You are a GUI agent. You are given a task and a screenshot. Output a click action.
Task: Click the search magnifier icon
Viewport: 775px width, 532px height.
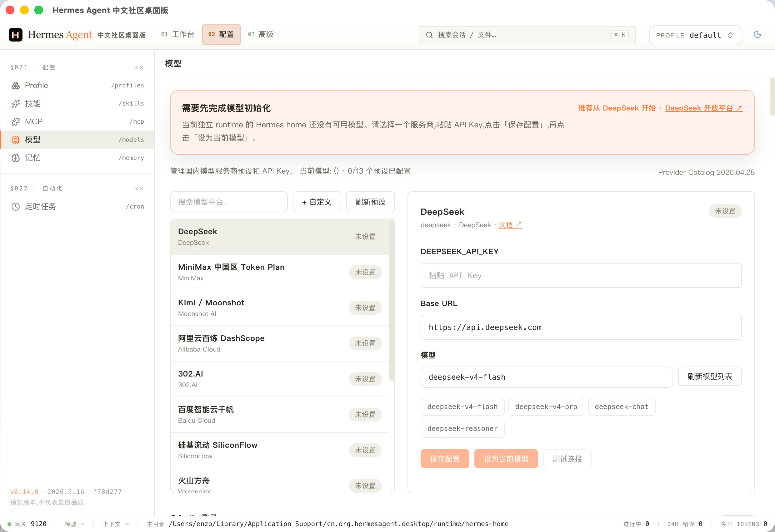(429, 35)
